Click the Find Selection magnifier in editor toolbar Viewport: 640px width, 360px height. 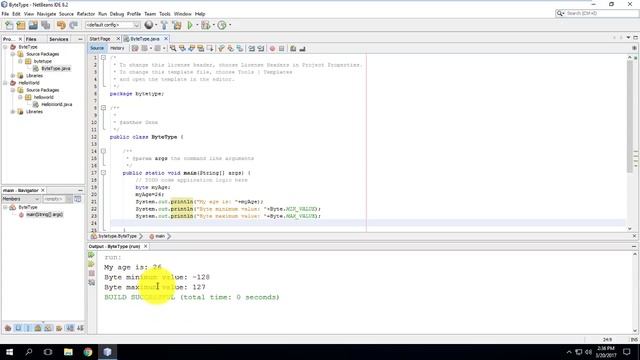pos(173,49)
